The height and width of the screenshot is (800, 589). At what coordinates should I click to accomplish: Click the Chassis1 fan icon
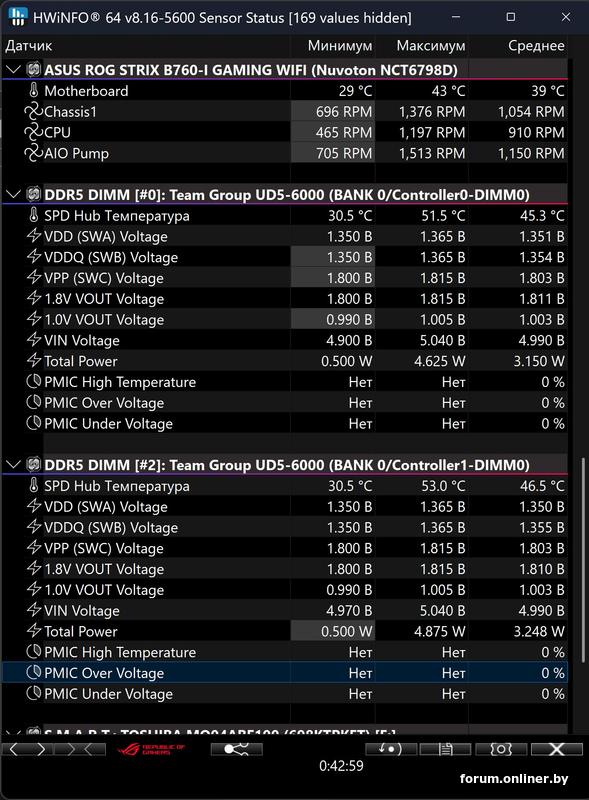click(33, 111)
